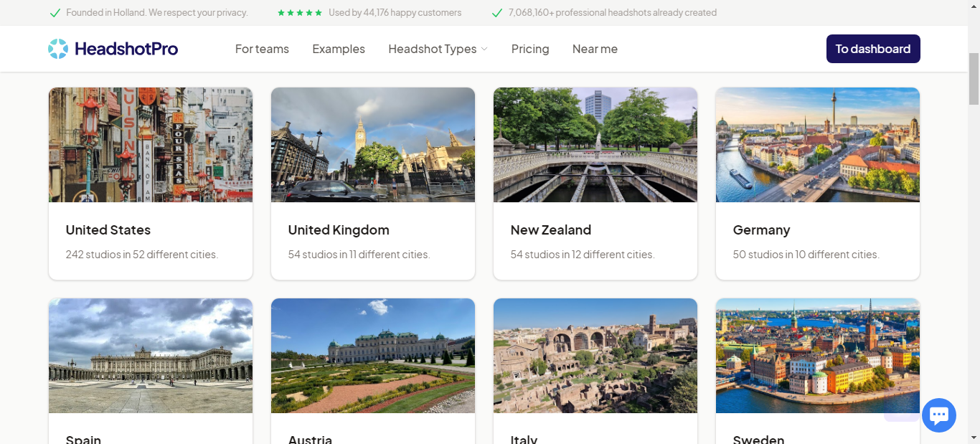Navigate to the Pricing page

click(x=530, y=49)
